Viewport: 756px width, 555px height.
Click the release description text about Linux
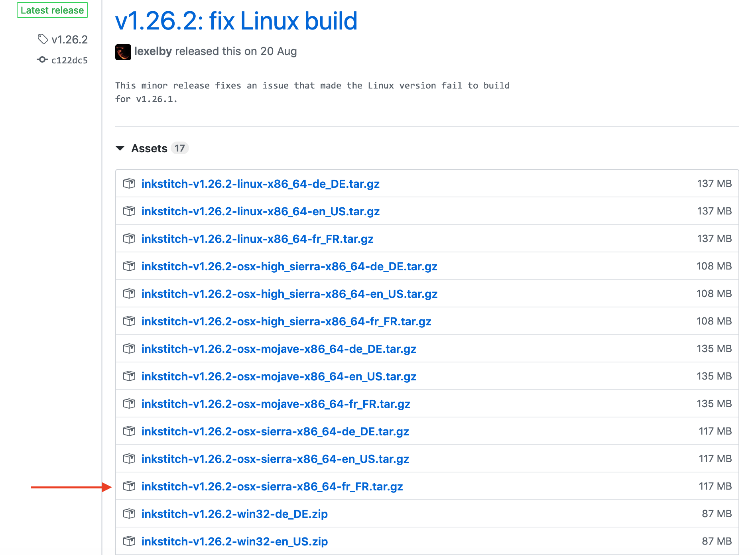tap(312, 92)
